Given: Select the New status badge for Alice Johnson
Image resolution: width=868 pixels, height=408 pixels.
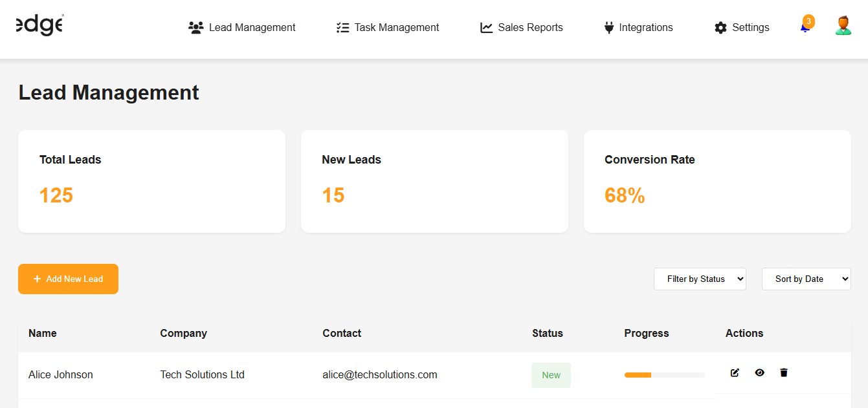Looking at the screenshot, I should coord(550,375).
